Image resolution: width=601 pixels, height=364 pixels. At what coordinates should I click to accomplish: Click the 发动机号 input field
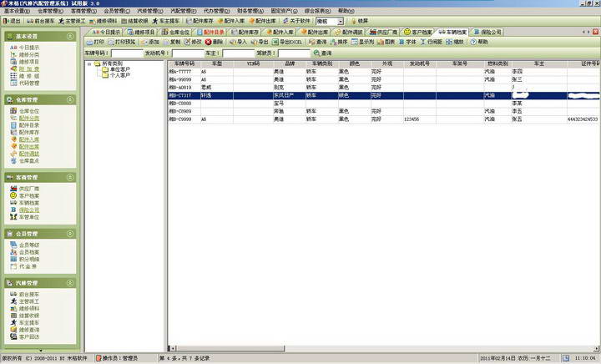tap(188, 53)
